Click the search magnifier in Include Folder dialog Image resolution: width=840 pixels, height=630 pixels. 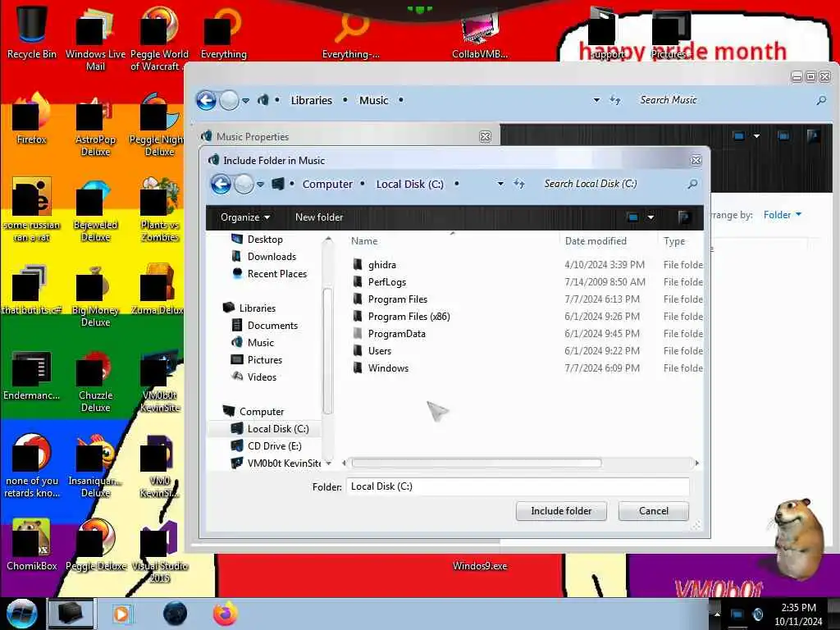point(692,184)
